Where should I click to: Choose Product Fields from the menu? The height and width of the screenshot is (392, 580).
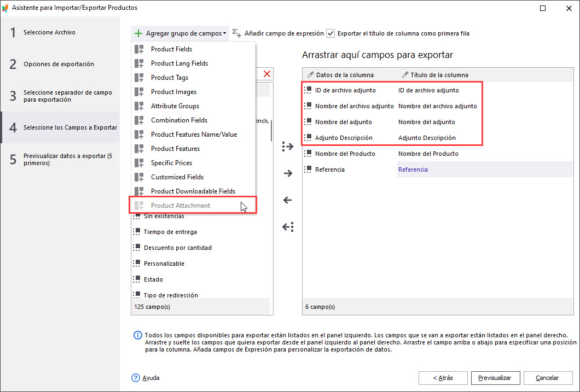click(x=193, y=49)
